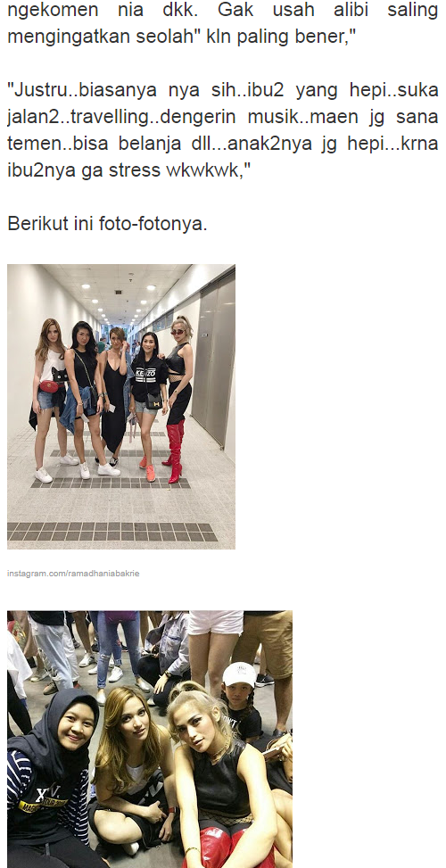Image resolution: width=446 pixels, height=868 pixels.
Task: Click the top paragraph ending "kln paling bener"
Action: pyautogui.click(x=222, y=22)
